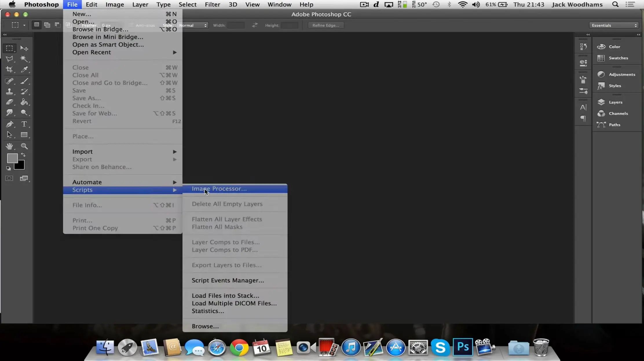Click Image Processor in Scripts menu
The height and width of the screenshot is (361, 644).
point(219,188)
